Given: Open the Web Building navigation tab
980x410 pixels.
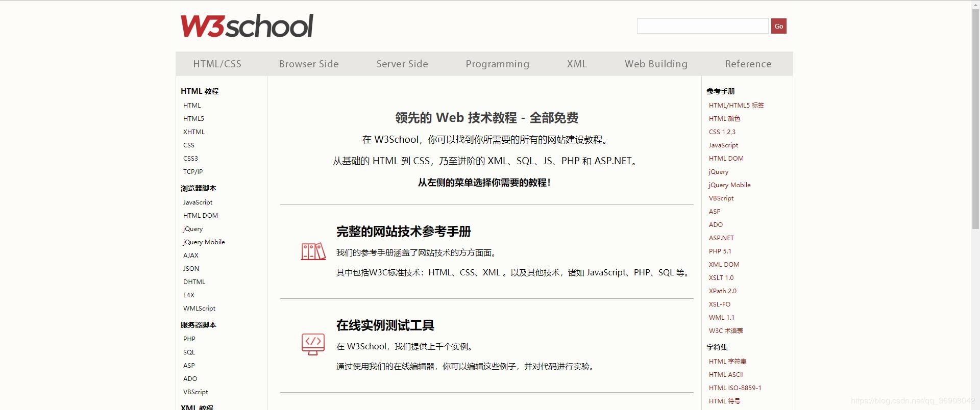Looking at the screenshot, I should click(656, 64).
